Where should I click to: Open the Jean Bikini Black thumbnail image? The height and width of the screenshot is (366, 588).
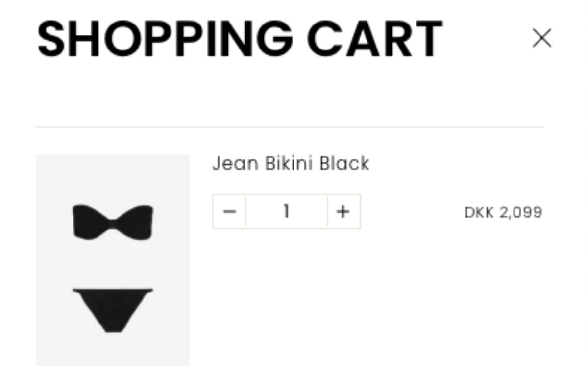113,260
